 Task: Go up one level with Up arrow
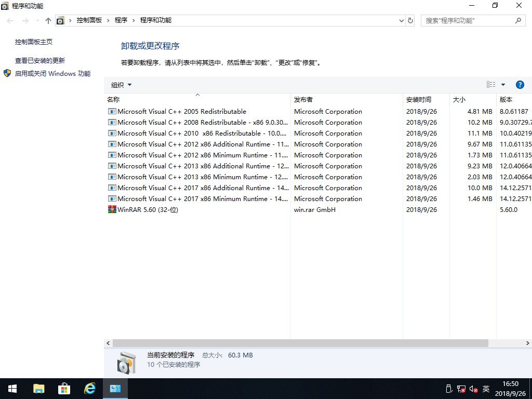coord(48,21)
